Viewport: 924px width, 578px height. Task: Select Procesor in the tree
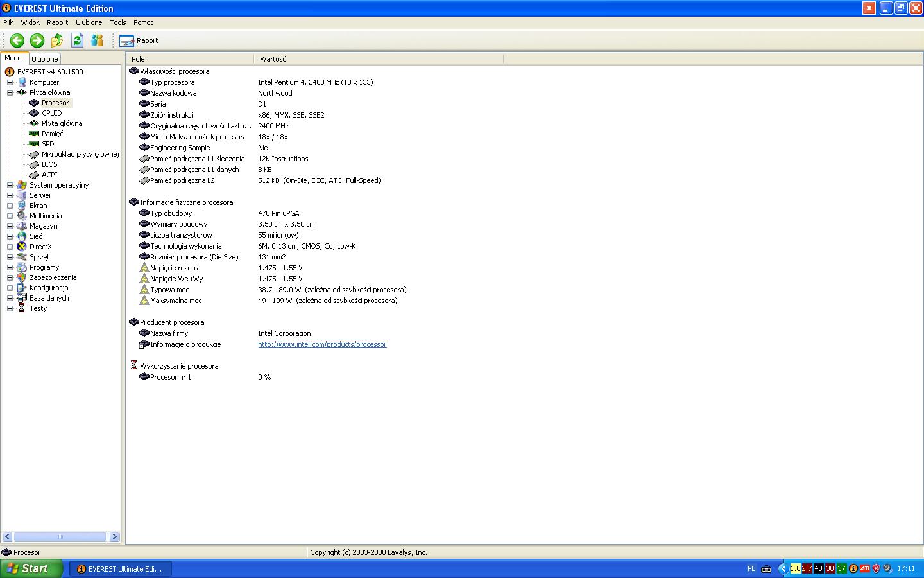coord(55,103)
